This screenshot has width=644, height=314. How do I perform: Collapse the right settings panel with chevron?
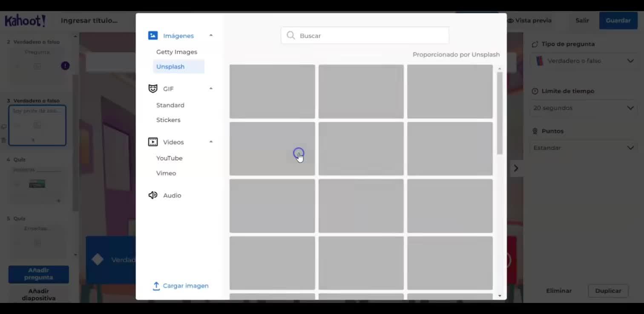516,168
